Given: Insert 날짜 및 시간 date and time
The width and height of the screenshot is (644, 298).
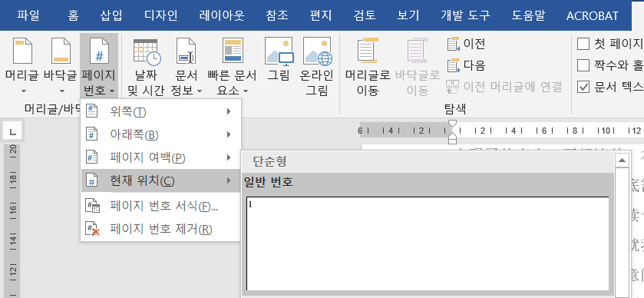Looking at the screenshot, I should click(x=145, y=66).
